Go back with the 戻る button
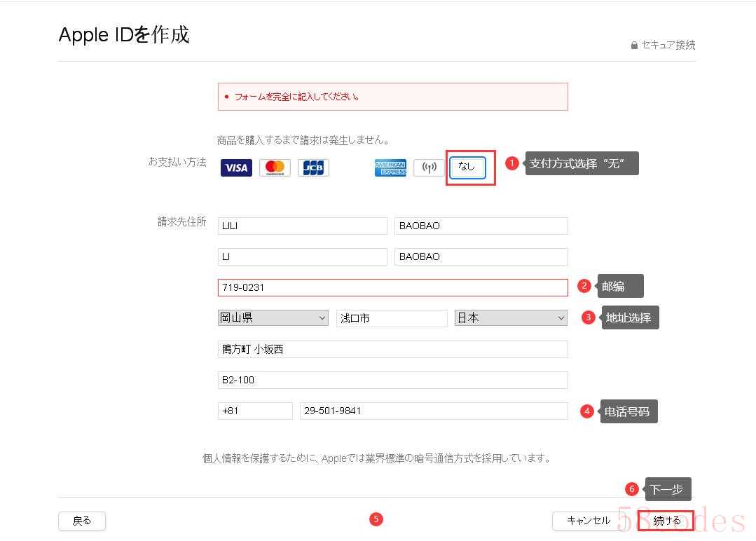 82,521
